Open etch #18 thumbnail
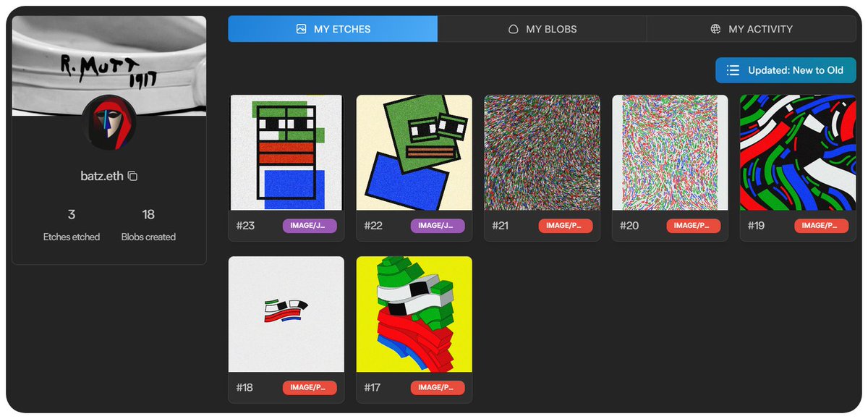This screenshot has height=419, width=868. pyautogui.click(x=286, y=314)
